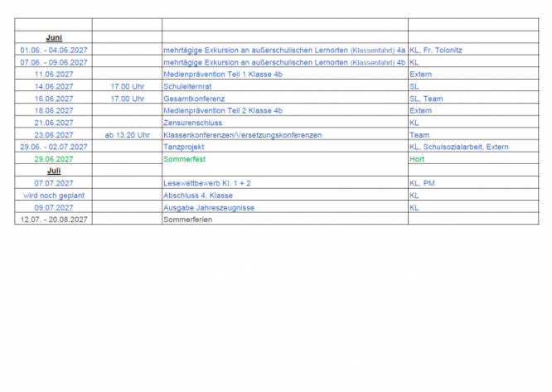Click date '18.06.2027'
Image resolution: width=552 pixels, height=392 pixels.
tap(54, 110)
